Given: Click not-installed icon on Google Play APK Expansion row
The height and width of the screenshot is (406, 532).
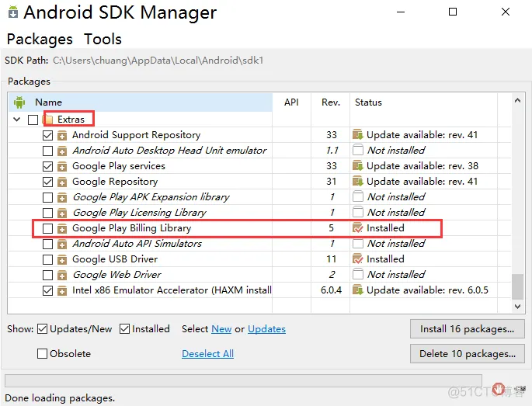Looking at the screenshot, I should pyautogui.click(x=358, y=196).
